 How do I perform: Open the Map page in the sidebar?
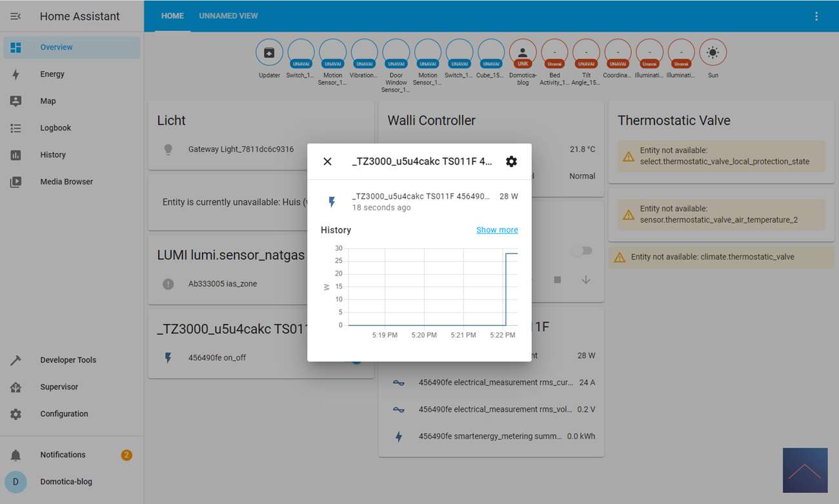(x=48, y=101)
